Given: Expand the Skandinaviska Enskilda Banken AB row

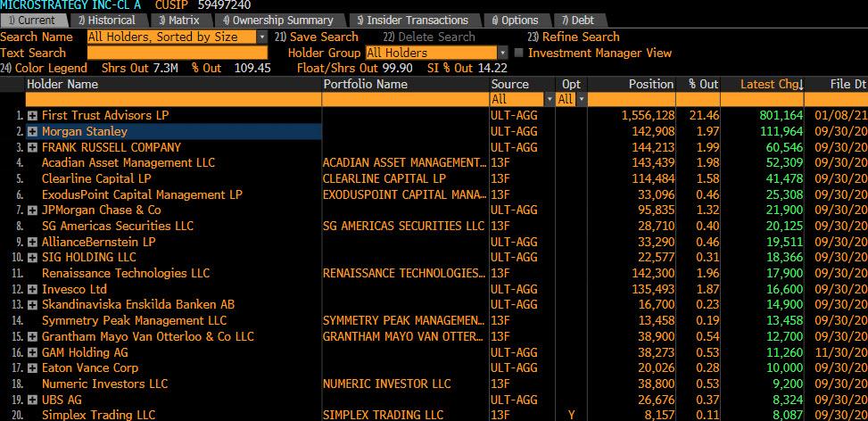Looking at the screenshot, I should pos(33,305).
